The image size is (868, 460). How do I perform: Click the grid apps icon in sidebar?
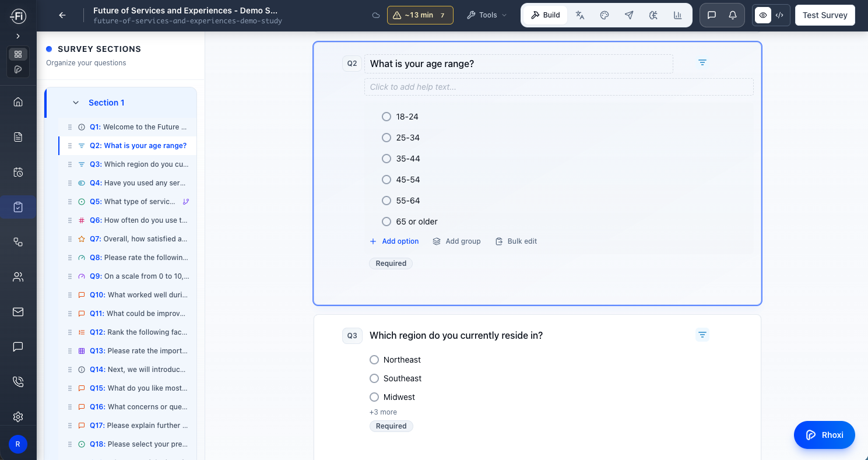click(x=18, y=54)
